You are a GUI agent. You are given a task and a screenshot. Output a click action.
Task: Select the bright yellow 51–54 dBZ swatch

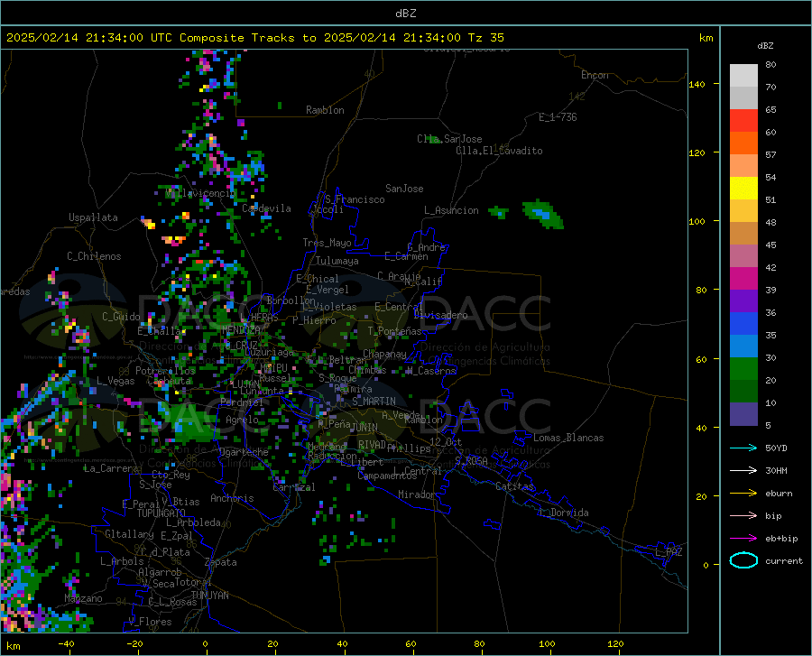[x=743, y=189]
